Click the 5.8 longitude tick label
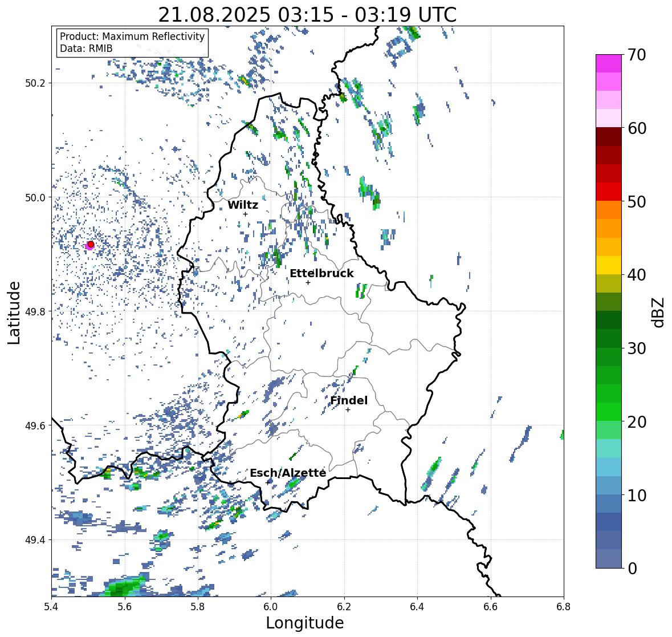Screen dimensions: 672x637 pyautogui.click(x=198, y=607)
